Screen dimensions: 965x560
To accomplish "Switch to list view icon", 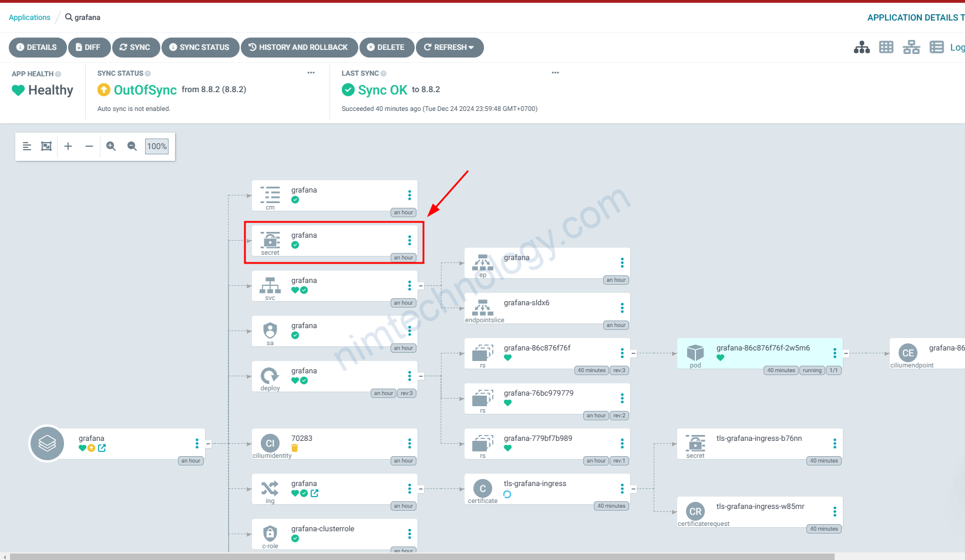I will pos(937,48).
